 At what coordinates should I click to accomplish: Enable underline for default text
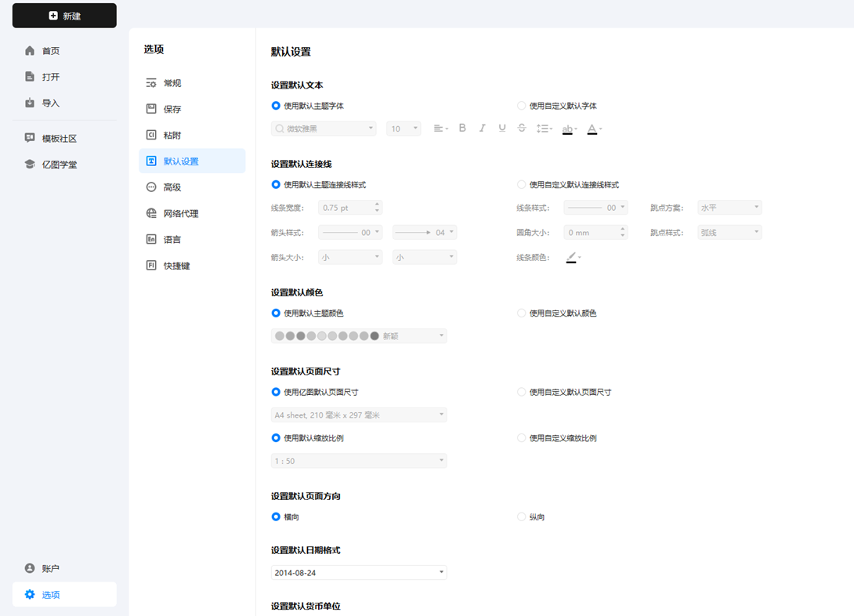click(x=501, y=128)
